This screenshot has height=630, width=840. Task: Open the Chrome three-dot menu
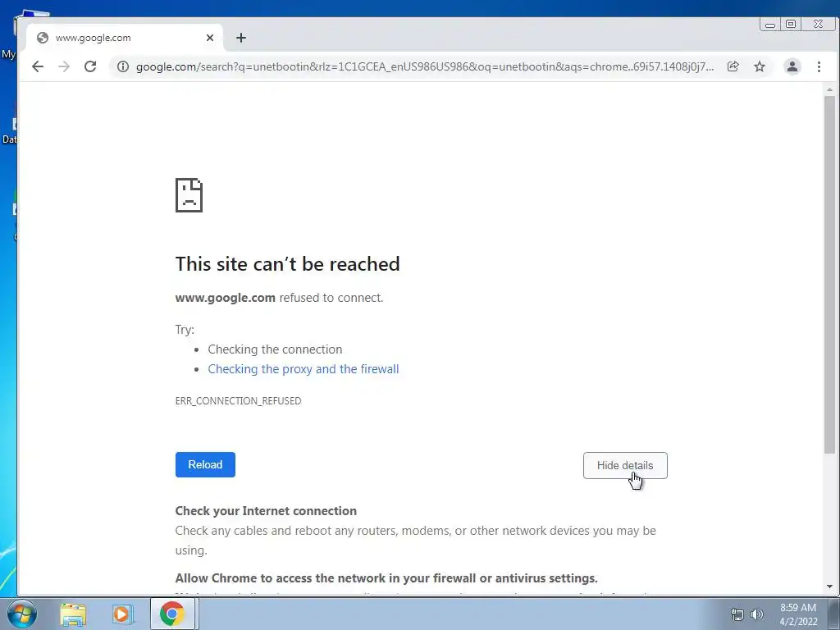(x=819, y=66)
